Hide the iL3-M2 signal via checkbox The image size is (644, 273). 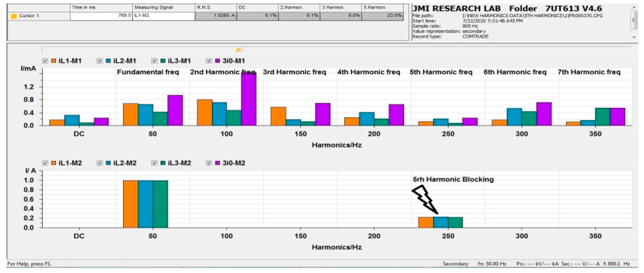154,163
